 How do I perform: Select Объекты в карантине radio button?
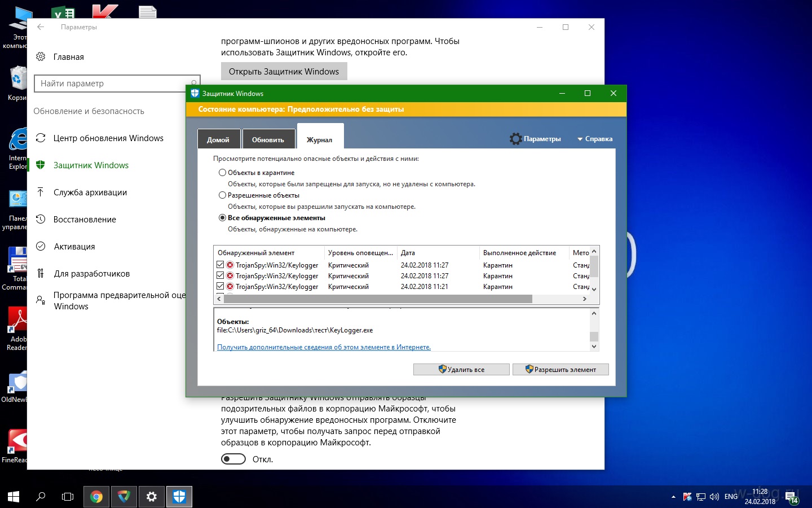[x=222, y=173]
